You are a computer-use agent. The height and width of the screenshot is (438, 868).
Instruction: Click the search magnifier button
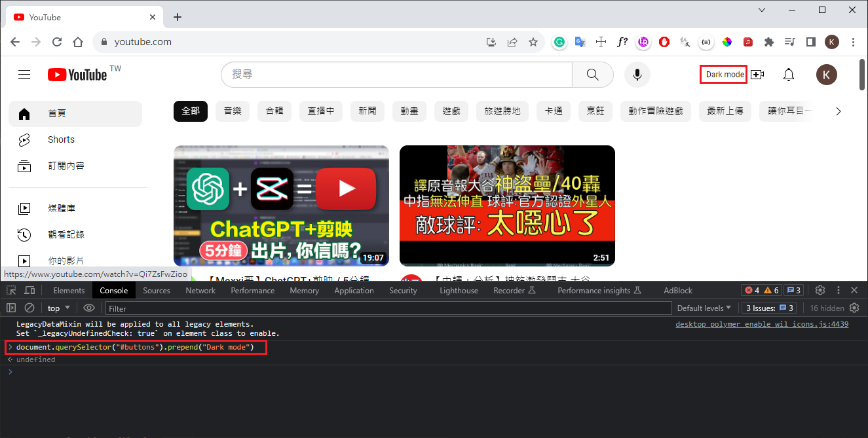[x=592, y=75]
